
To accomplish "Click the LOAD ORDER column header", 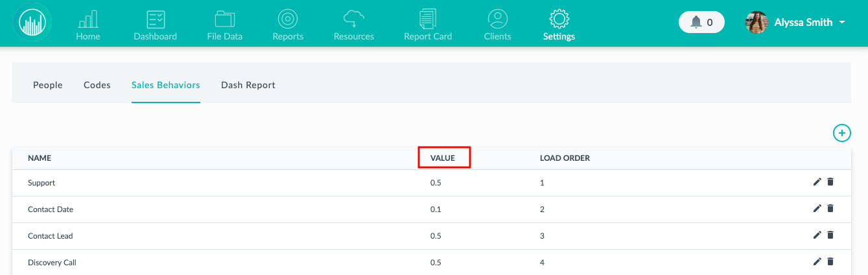I will click(x=565, y=158).
